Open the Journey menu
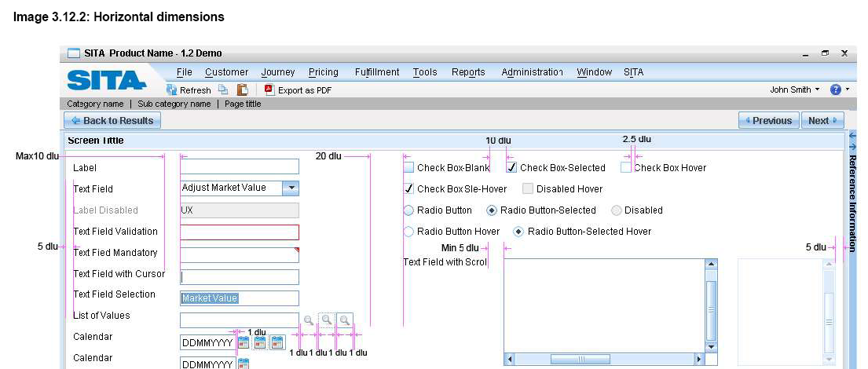This screenshot has height=369, width=868. pyautogui.click(x=278, y=72)
